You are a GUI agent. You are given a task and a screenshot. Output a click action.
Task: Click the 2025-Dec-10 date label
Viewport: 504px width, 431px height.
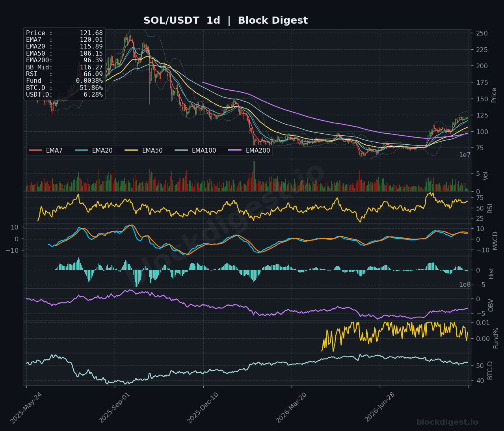[203, 408]
